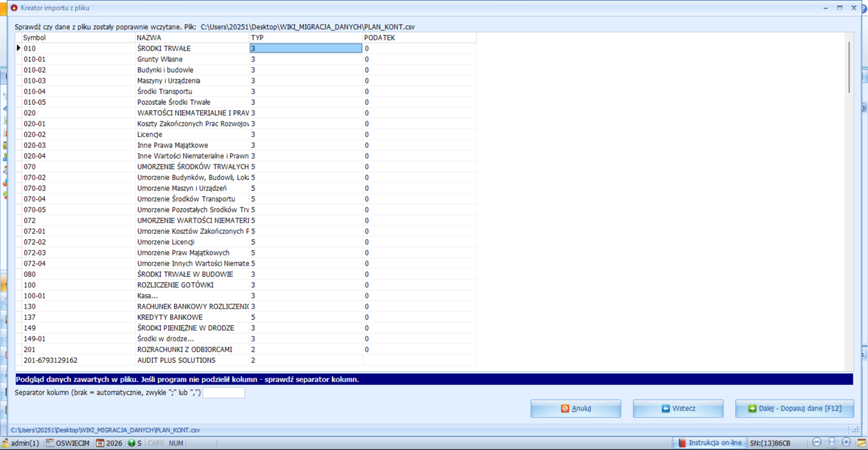Select the cell 'Budynki i budowle'

[192, 70]
